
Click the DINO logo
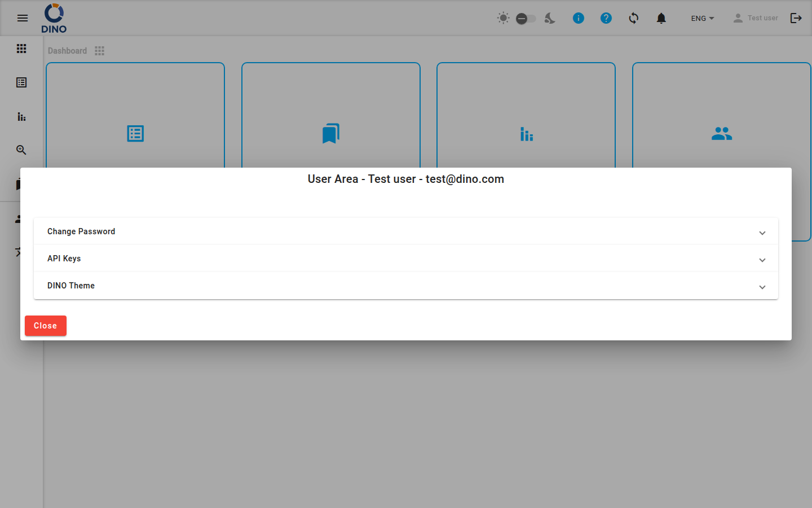coord(54,18)
